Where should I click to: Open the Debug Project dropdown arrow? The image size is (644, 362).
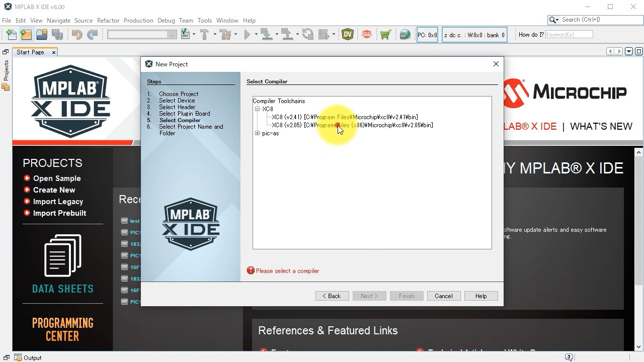pyautogui.click(x=334, y=35)
